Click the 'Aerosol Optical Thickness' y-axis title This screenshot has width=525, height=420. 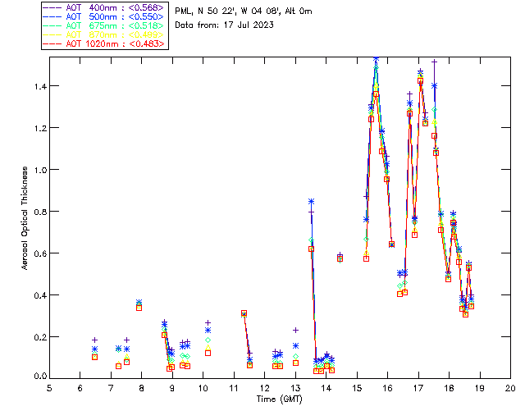point(25,218)
